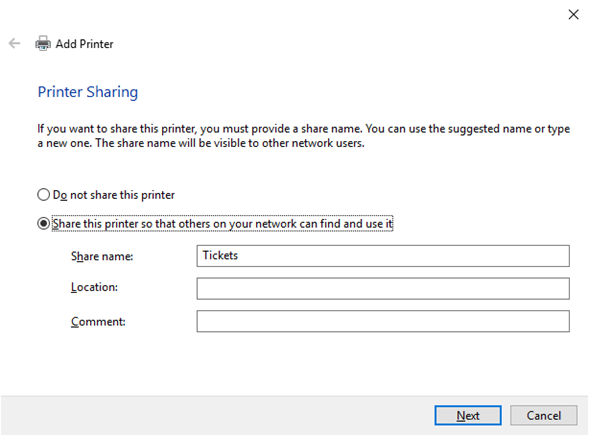Select the Share this printer radio button
This screenshot has width=589, height=436.
[x=44, y=223]
